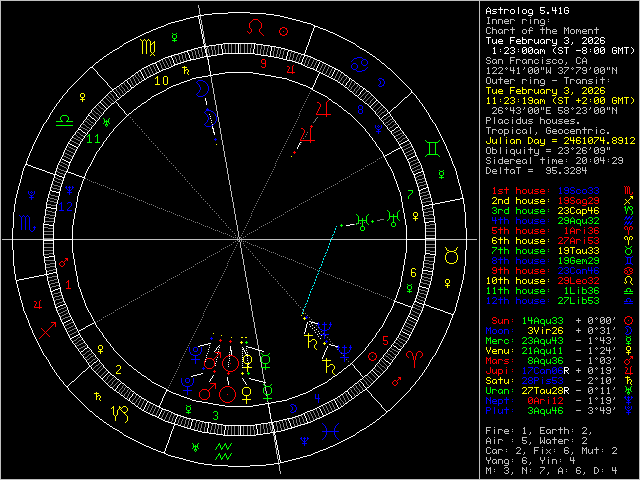Click the "San Francisco, CA" location line
The width and height of the screenshot is (640, 480).
click(x=526, y=59)
